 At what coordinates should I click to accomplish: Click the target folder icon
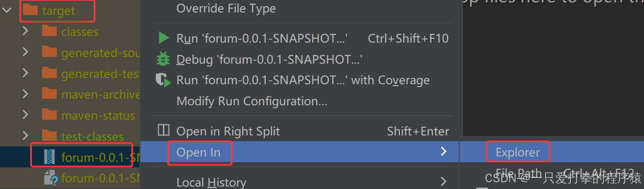click(x=31, y=10)
